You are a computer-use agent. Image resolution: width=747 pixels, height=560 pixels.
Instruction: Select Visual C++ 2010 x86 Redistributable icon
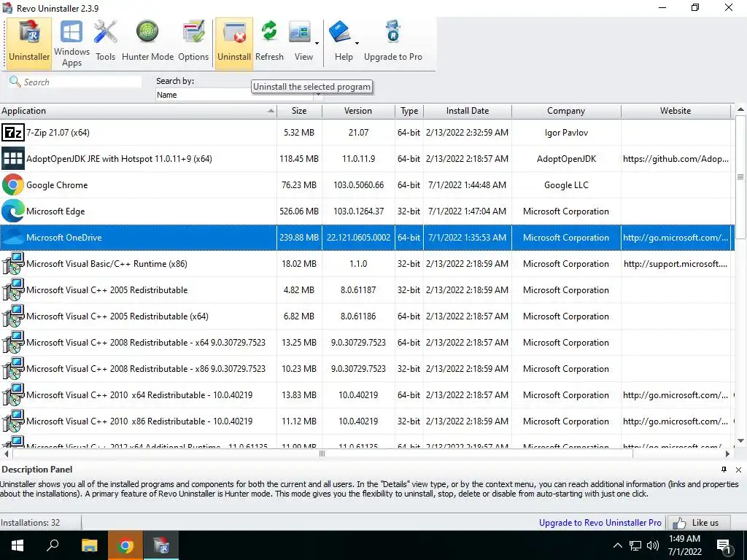coord(13,421)
